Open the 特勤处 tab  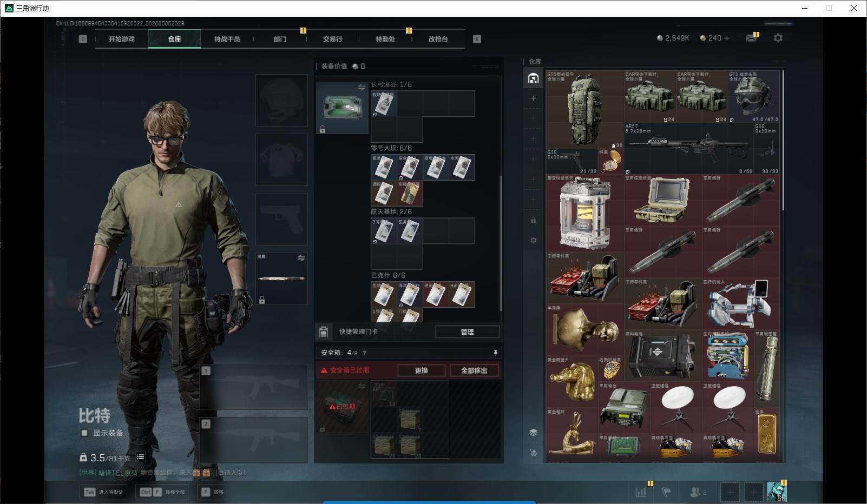(385, 39)
